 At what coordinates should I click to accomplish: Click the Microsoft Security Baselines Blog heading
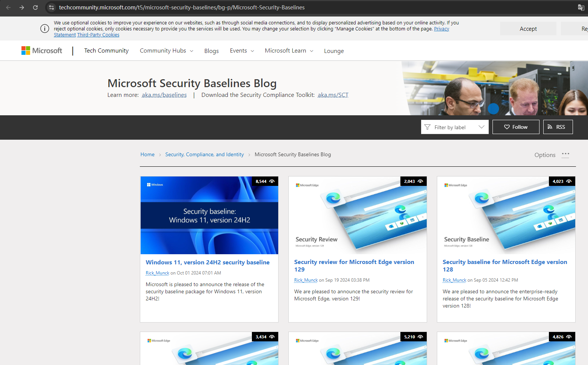(192, 83)
